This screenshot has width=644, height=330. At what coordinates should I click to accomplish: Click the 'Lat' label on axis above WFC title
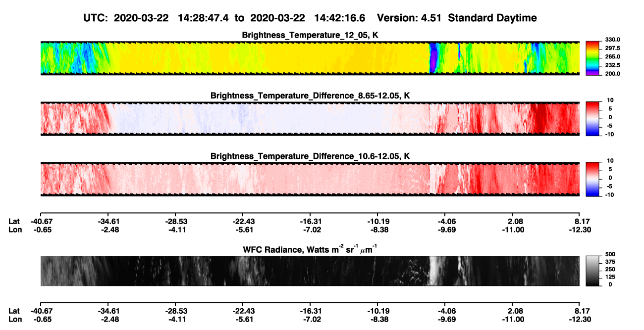point(14,222)
